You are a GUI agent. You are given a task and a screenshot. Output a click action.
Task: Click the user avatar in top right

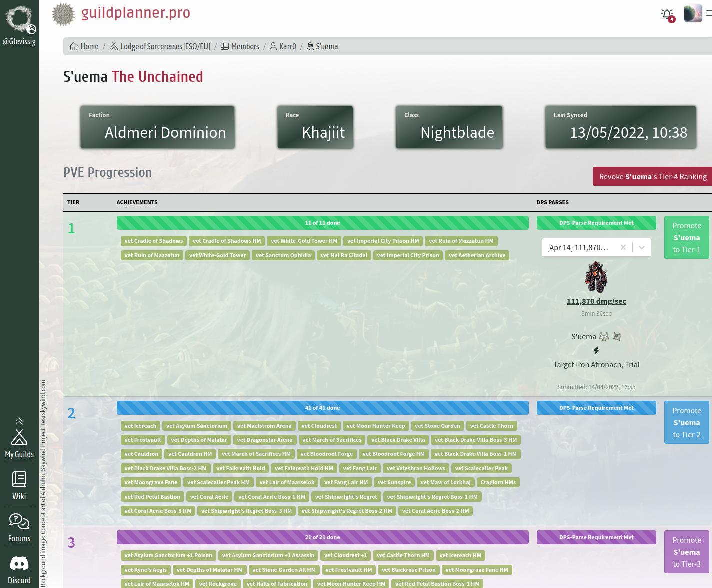coord(693,14)
